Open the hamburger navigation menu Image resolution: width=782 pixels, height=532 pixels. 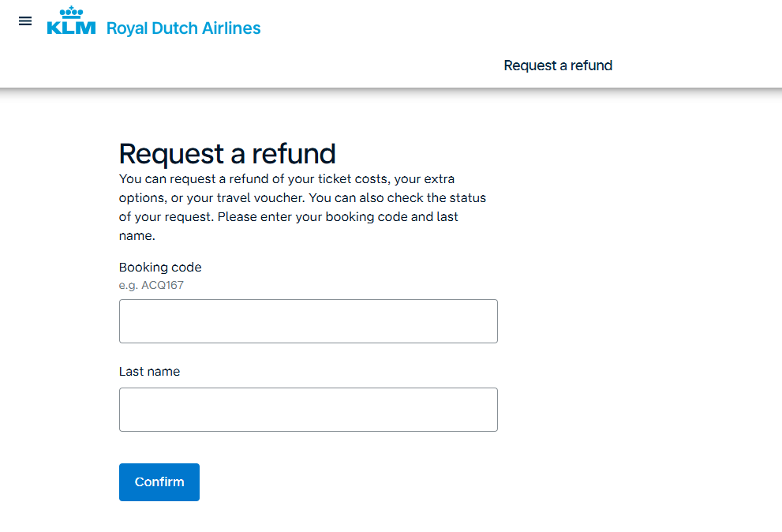(25, 21)
